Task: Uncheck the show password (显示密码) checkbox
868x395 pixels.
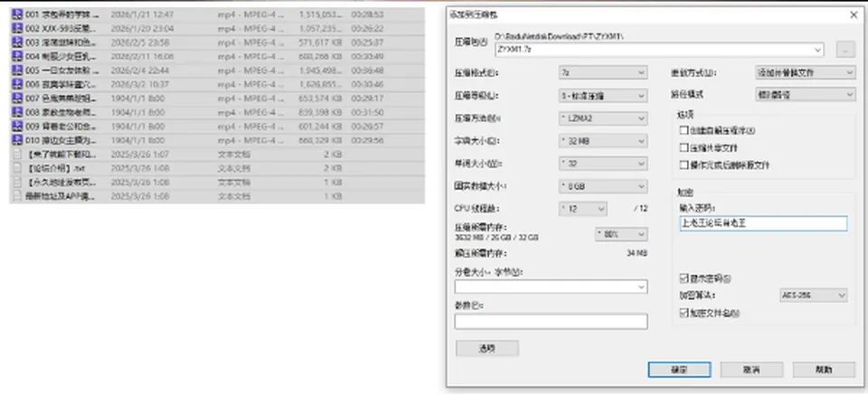Action: coord(684,278)
